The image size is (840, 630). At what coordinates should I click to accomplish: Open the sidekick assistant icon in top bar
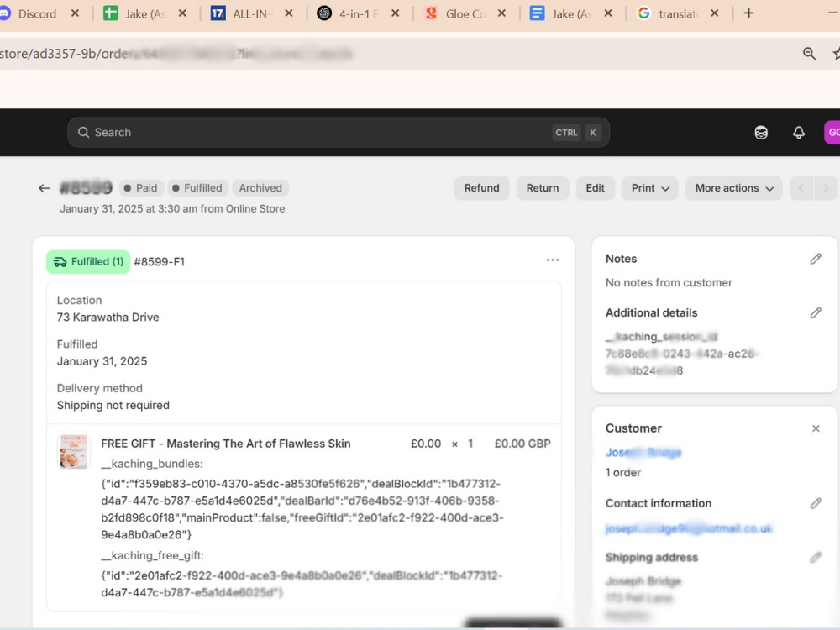pyautogui.click(x=761, y=133)
